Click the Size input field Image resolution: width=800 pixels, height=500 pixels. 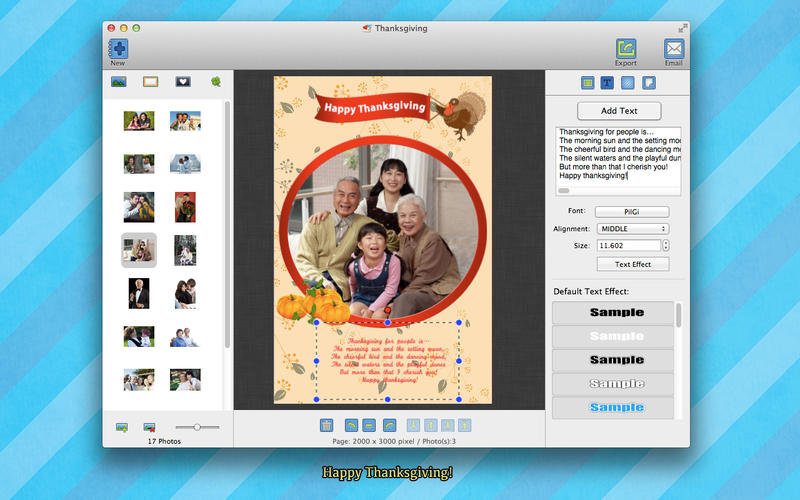coord(627,245)
